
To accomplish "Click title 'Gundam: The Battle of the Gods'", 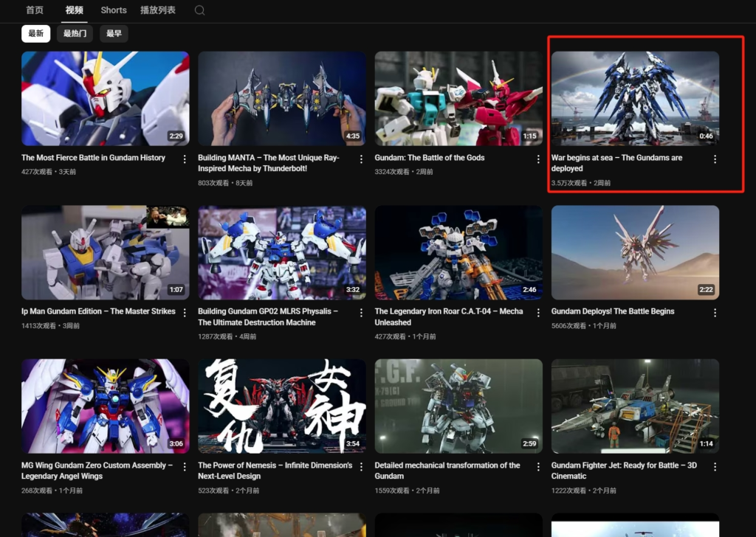I will click(430, 158).
